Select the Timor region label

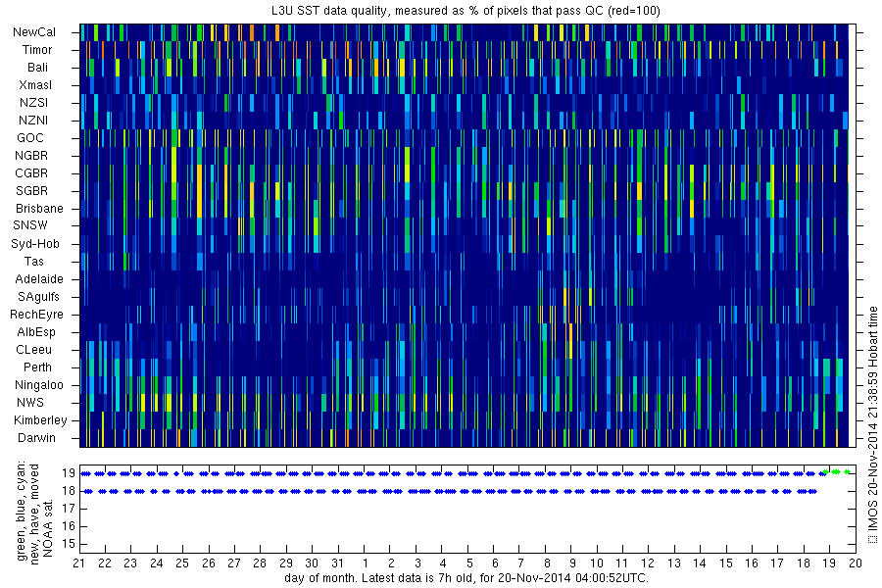tap(37, 50)
